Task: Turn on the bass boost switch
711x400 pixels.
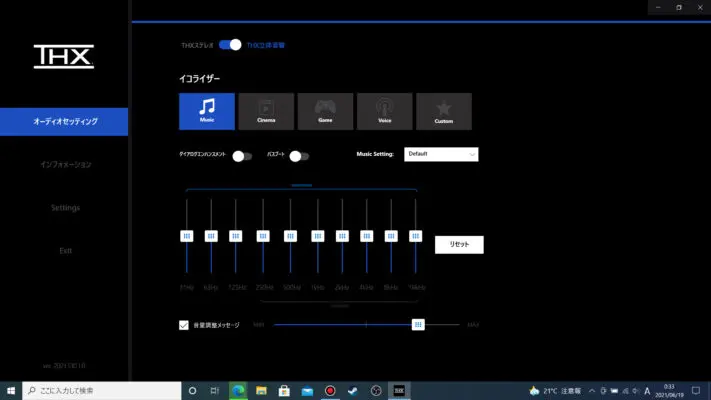Action: 299,156
